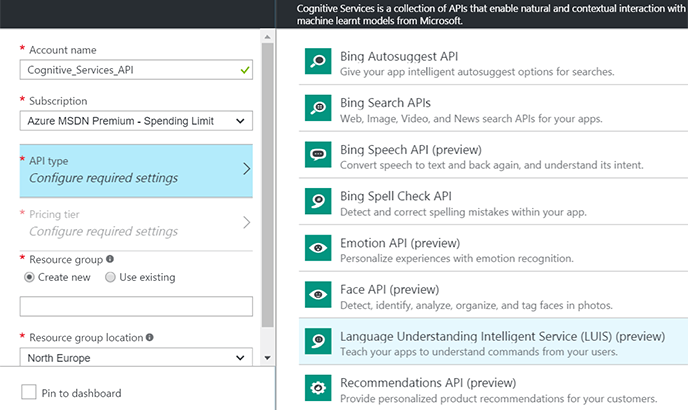Click 'Detect, identify, analyze, organize' description
The width and height of the screenshot is (688, 410).
[x=476, y=305]
